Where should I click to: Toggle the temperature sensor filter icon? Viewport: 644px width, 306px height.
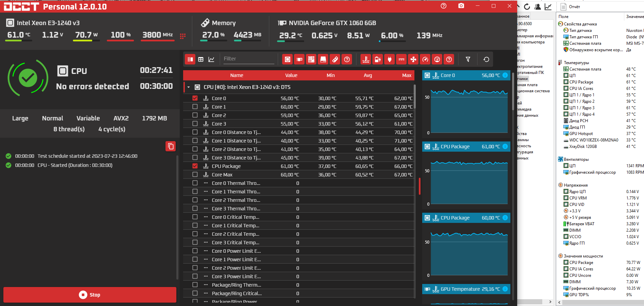click(x=366, y=59)
